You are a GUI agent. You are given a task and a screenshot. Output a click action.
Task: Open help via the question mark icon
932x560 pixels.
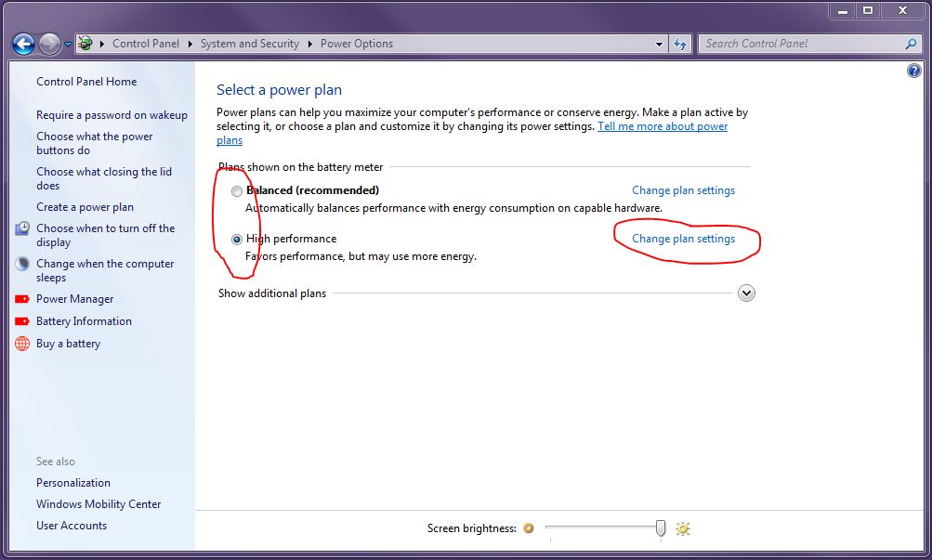point(913,71)
